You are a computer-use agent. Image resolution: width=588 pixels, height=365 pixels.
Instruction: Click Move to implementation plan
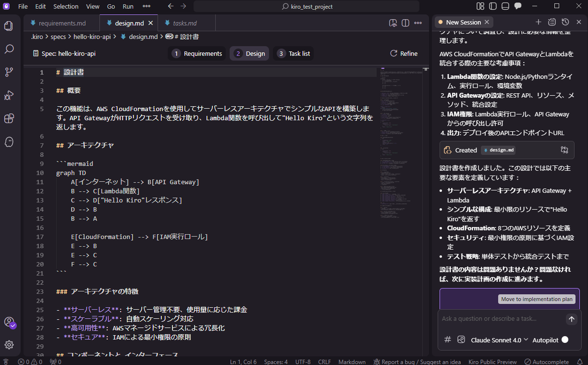[x=537, y=299]
